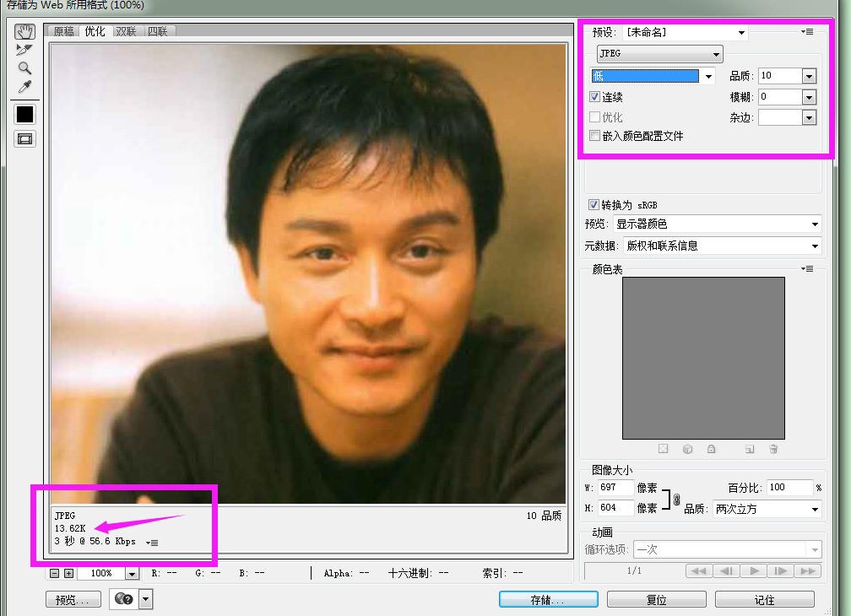Click the lock color icon under color table
The width and height of the screenshot is (851, 616).
click(712, 449)
